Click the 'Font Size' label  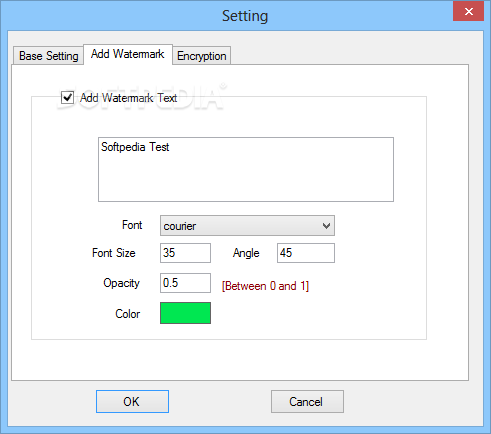(x=114, y=253)
